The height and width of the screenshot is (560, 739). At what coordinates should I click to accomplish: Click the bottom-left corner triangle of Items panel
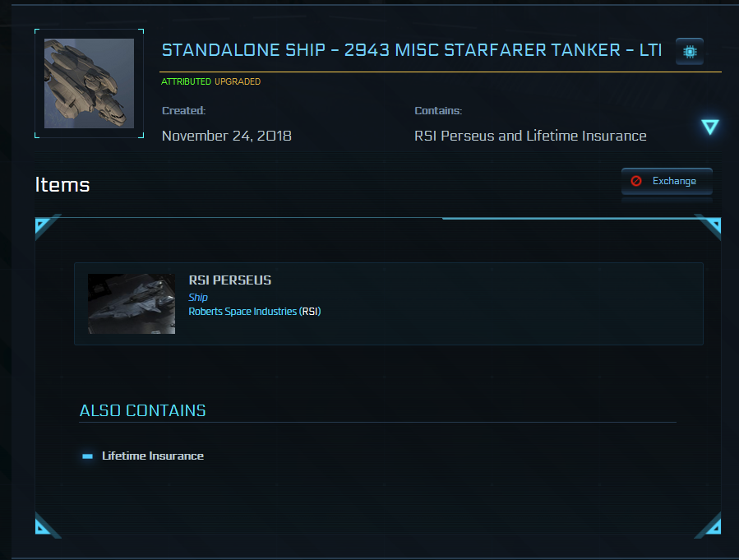[x=46, y=525]
